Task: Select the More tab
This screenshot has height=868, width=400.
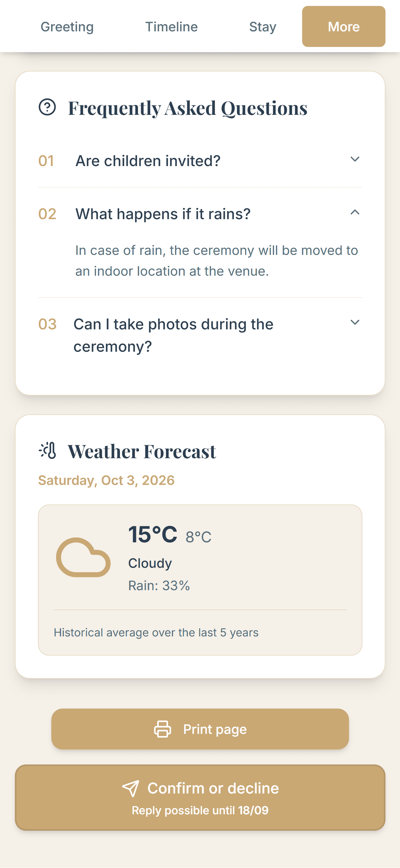Action: coord(344,27)
